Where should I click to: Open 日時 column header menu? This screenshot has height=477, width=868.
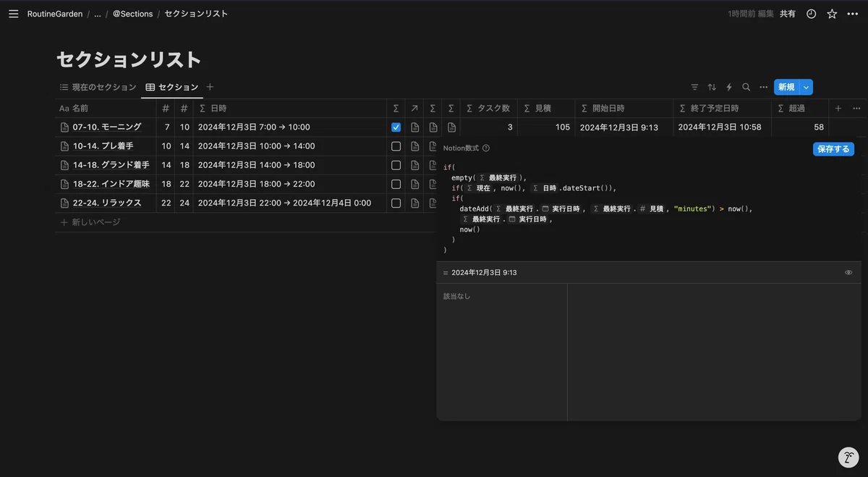coord(289,109)
